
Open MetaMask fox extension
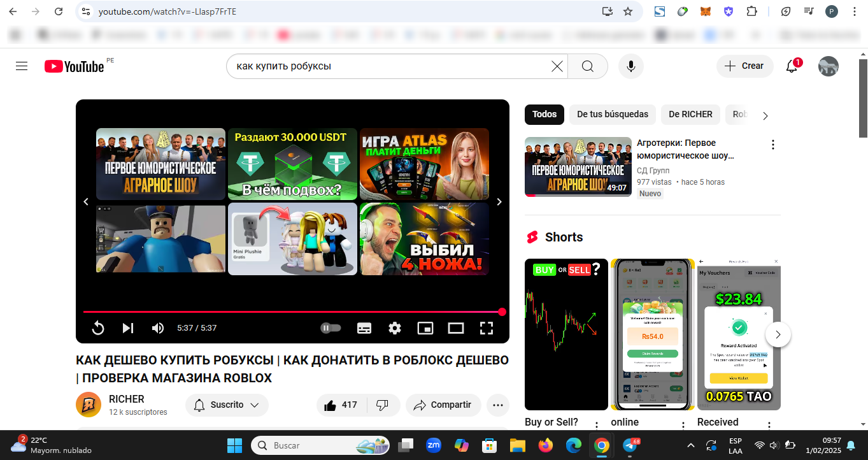[706, 11]
